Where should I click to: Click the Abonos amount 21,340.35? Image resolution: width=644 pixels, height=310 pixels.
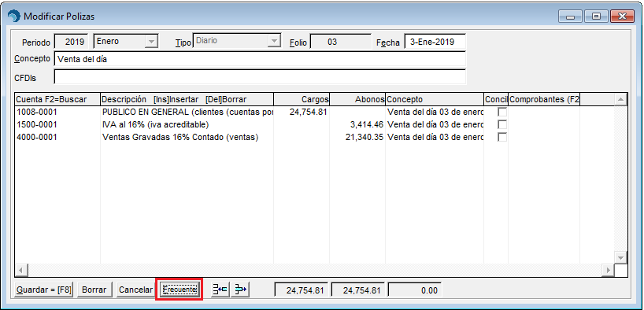pyautogui.click(x=365, y=137)
